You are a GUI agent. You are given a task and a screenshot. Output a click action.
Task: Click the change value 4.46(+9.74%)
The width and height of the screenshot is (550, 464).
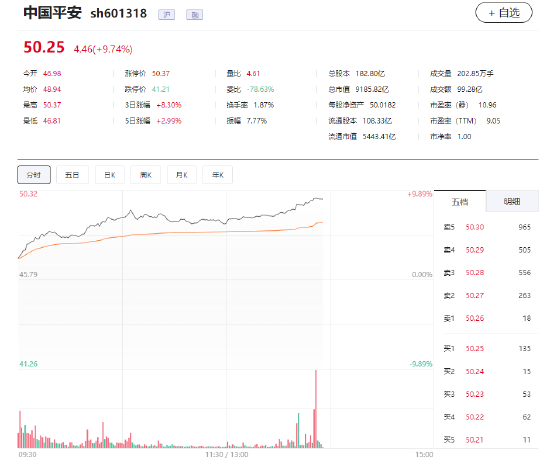[103, 49]
